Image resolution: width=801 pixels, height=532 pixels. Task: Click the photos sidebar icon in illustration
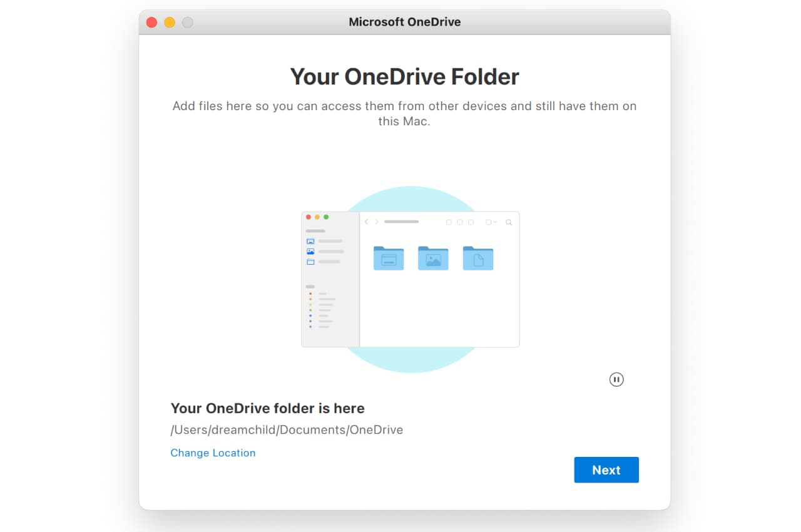click(310, 252)
